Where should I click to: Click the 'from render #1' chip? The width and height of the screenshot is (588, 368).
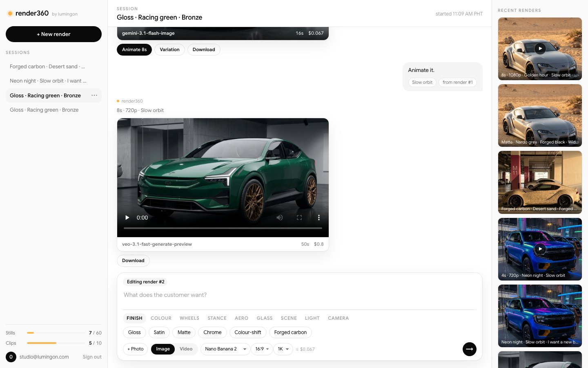coord(458,82)
